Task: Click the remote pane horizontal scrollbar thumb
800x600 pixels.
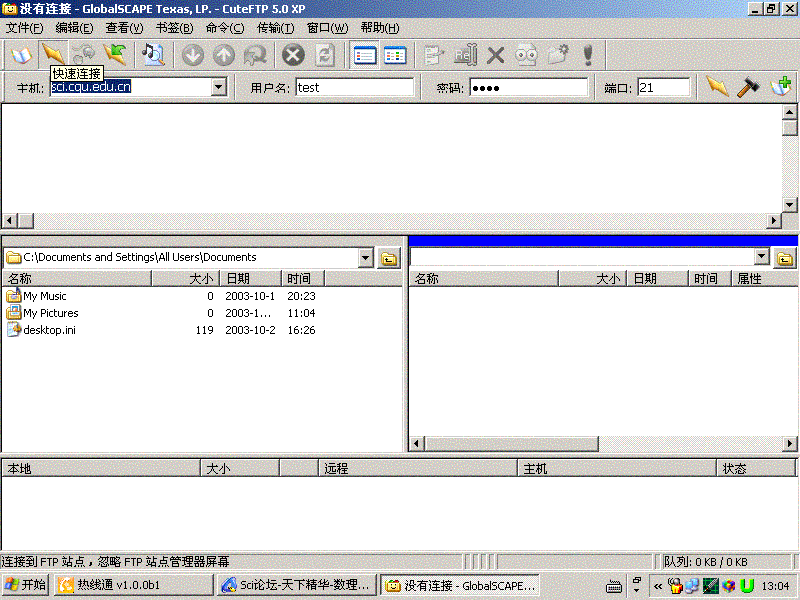Action: [x=511, y=444]
